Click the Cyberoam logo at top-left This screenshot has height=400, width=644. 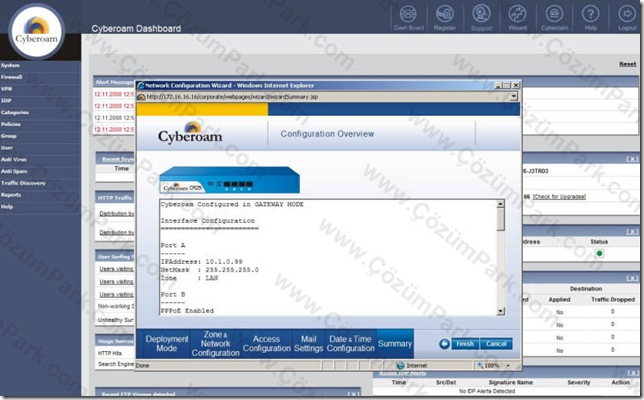(37, 31)
